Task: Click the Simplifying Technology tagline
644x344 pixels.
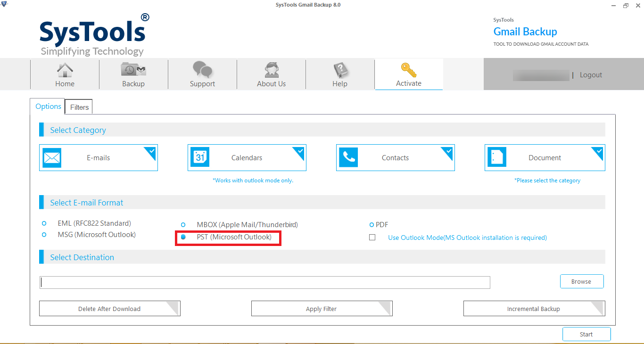Action: (92, 51)
